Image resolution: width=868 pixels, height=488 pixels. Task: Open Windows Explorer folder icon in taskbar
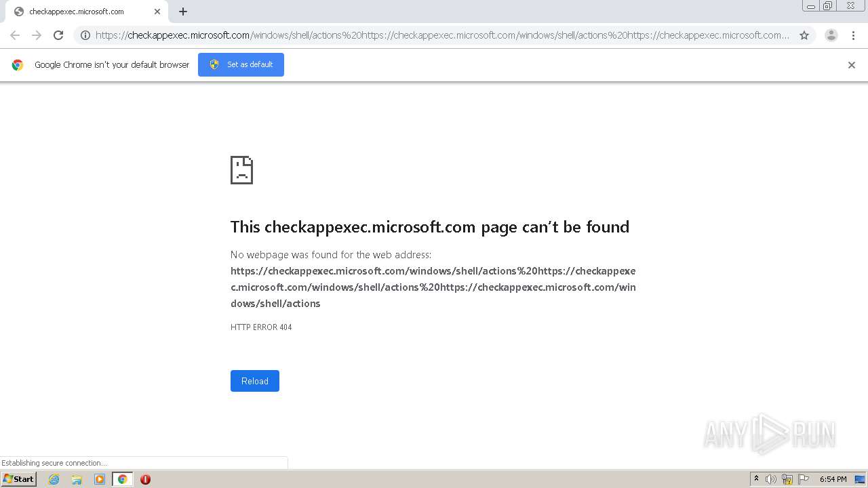(77, 479)
